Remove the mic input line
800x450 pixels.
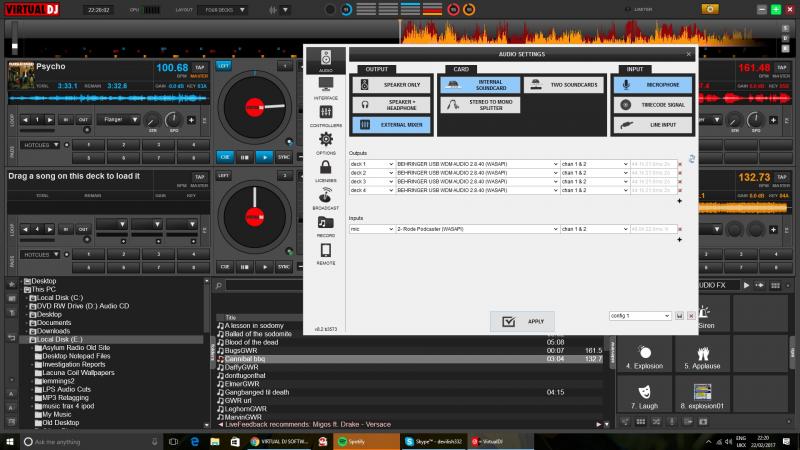(x=680, y=229)
